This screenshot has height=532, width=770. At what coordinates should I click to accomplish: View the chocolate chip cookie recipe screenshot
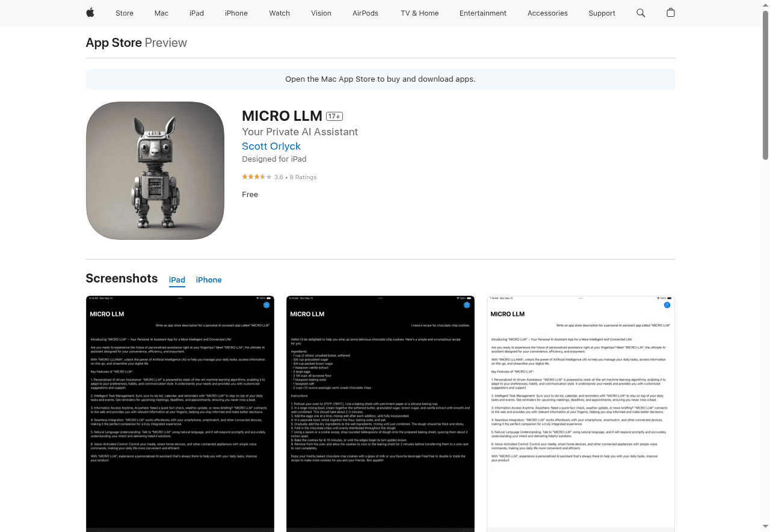[x=380, y=414]
